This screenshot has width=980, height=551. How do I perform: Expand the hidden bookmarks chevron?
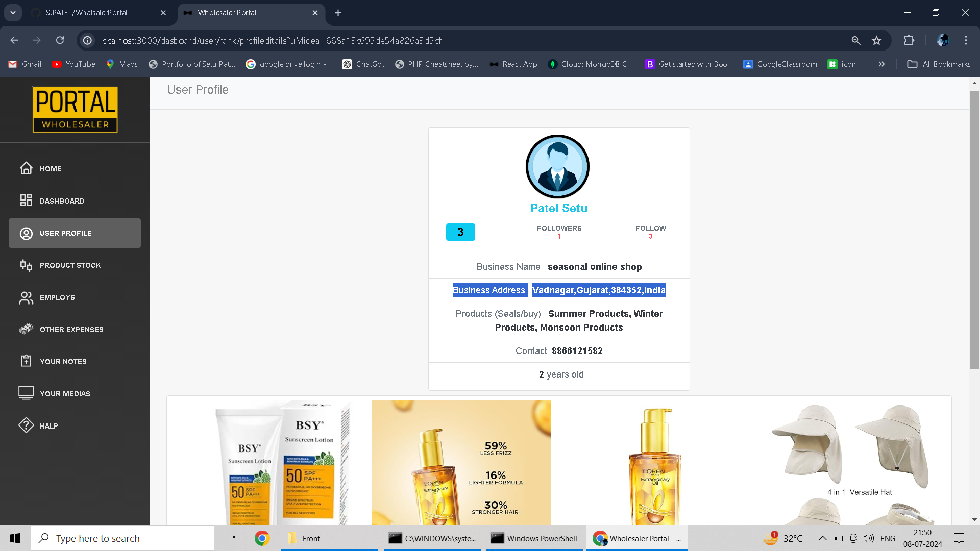[x=881, y=64]
